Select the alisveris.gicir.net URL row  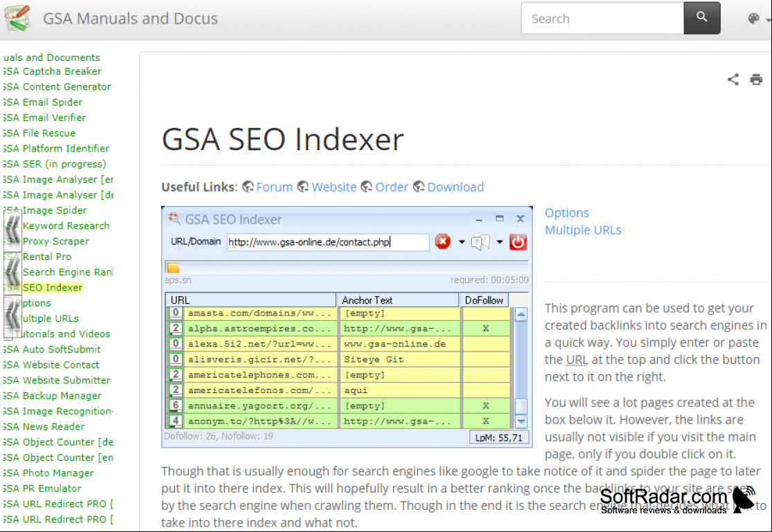point(339,360)
